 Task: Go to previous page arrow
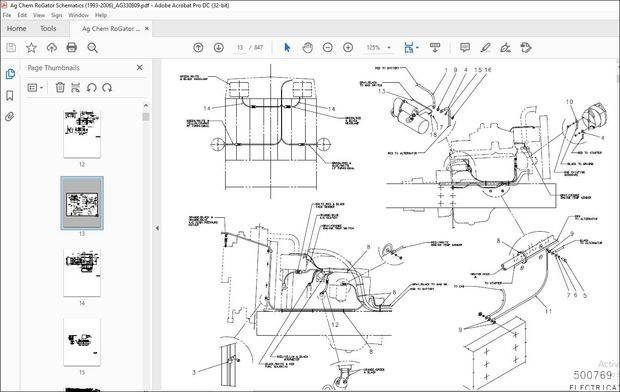click(x=198, y=47)
